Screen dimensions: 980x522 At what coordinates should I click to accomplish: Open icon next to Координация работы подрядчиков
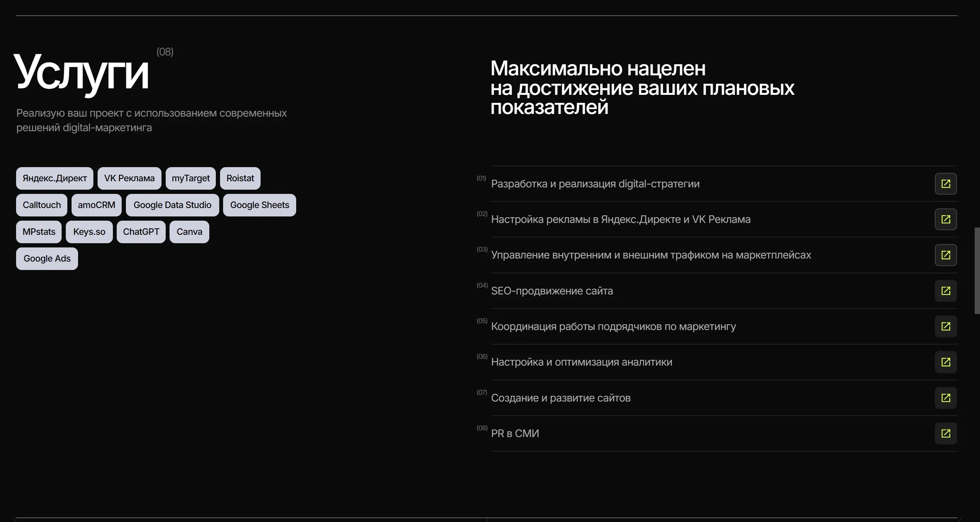click(946, 327)
